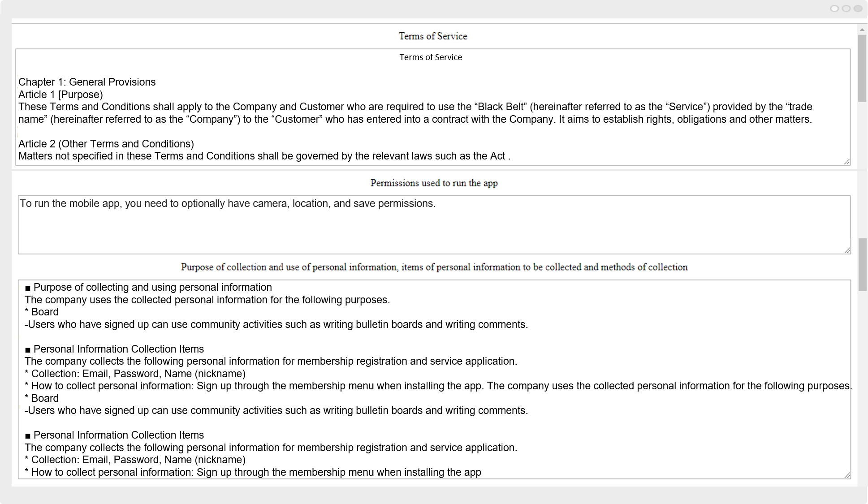This screenshot has width=868, height=504.
Task: Click the permissions box resize grip
Action: tap(847, 250)
